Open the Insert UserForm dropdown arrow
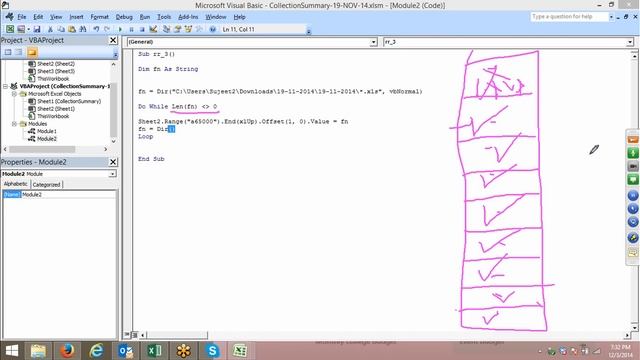Viewport: 640px width, 360px height. pos(28,29)
